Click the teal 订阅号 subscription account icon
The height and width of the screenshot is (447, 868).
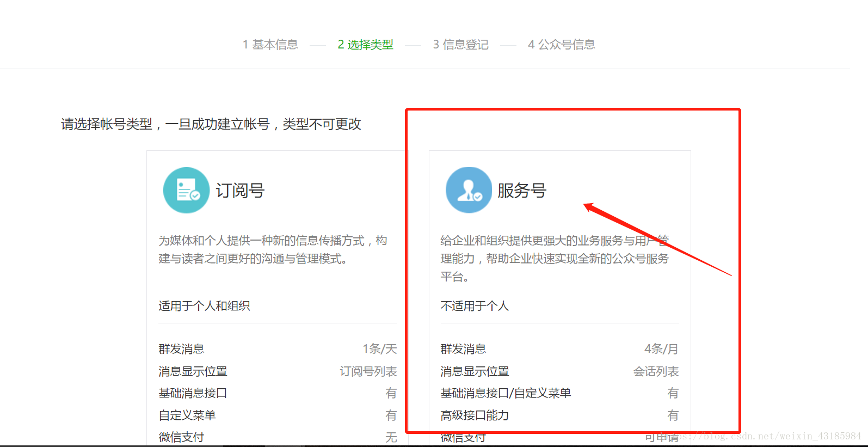click(186, 190)
